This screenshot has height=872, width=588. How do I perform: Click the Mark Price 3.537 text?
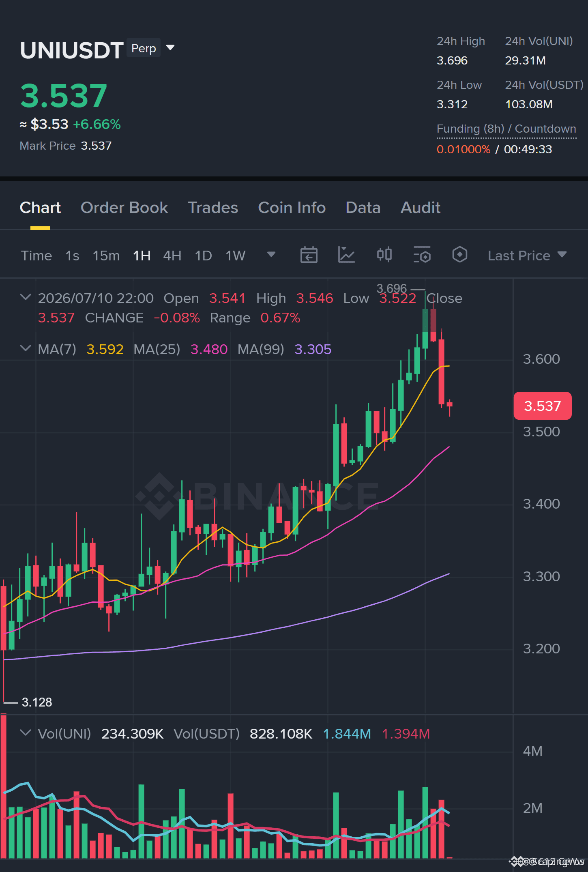[66, 146]
